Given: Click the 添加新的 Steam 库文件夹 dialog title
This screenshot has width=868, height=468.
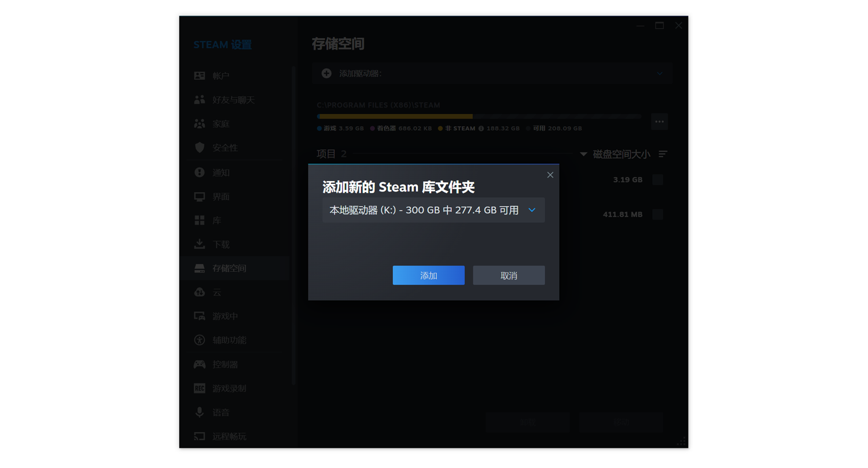Looking at the screenshot, I should point(399,187).
